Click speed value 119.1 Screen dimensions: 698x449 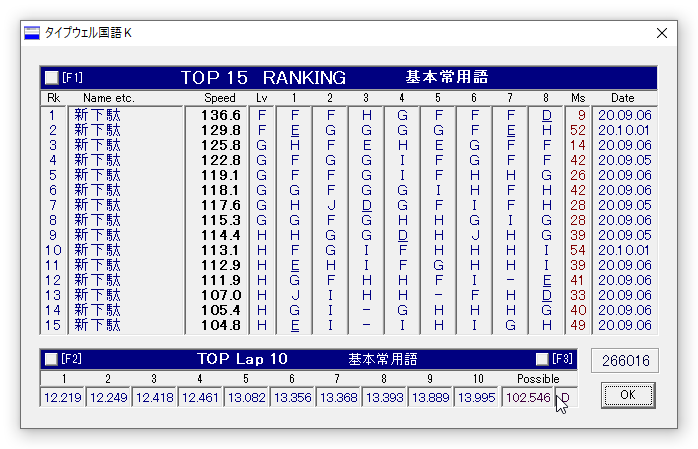220,175
